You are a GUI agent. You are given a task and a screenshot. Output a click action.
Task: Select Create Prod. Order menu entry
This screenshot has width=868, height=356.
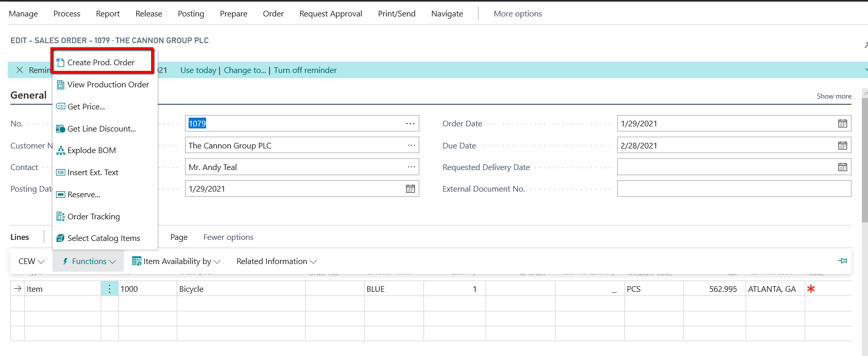[101, 62]
